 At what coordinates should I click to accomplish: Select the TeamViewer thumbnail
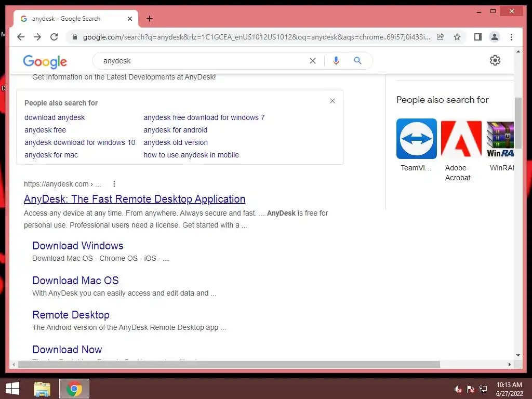(416, 139)
